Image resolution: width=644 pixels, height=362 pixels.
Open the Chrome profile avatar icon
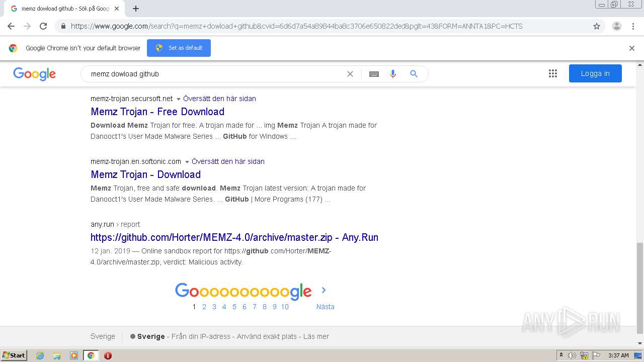pyautogui.click(x=616, y=26)
